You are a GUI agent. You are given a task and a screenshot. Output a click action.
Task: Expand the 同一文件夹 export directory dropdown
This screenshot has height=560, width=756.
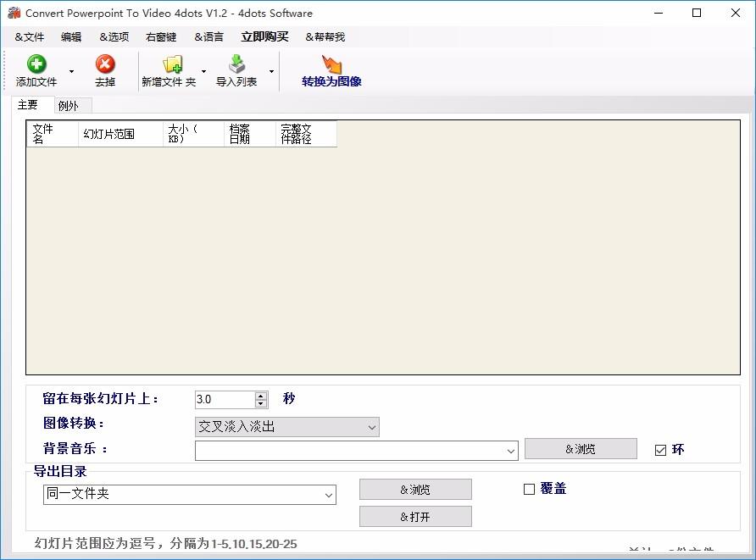coord(329,495)
